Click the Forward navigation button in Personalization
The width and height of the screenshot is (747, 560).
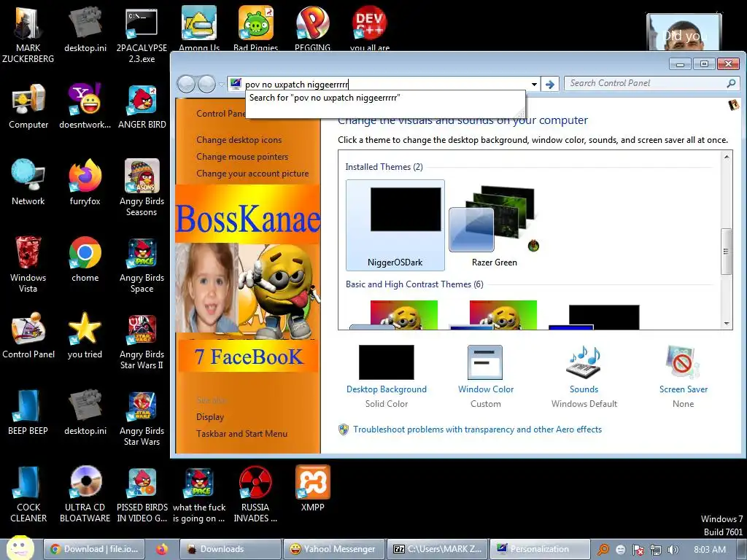pyautogui.click(x=206, y=85)
